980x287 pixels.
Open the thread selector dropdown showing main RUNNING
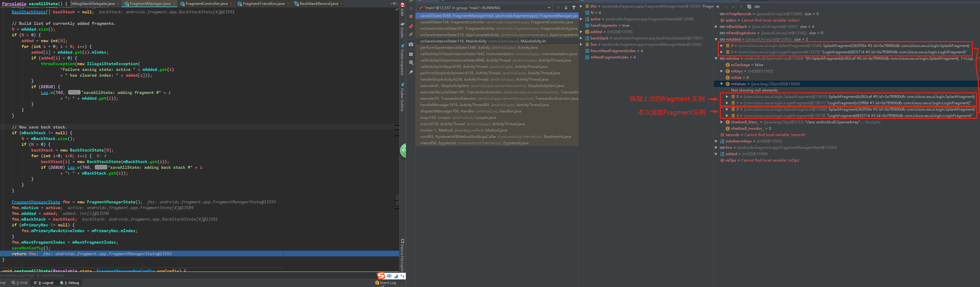[484, 8]
